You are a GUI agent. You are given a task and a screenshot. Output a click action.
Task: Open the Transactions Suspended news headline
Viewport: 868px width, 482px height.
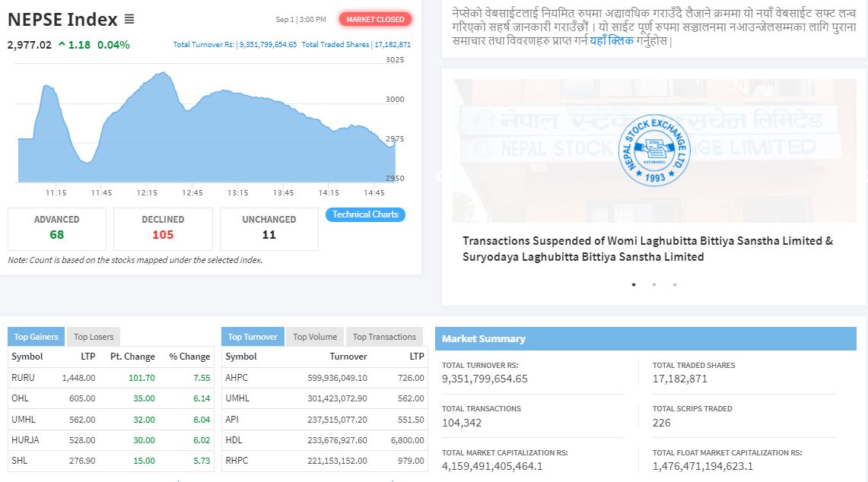point(647,249)
